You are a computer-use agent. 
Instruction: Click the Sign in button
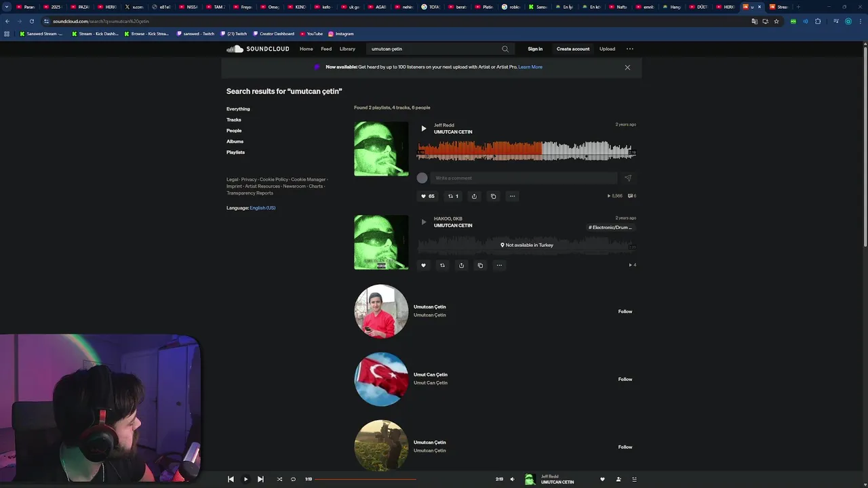(x=535, y=49)
